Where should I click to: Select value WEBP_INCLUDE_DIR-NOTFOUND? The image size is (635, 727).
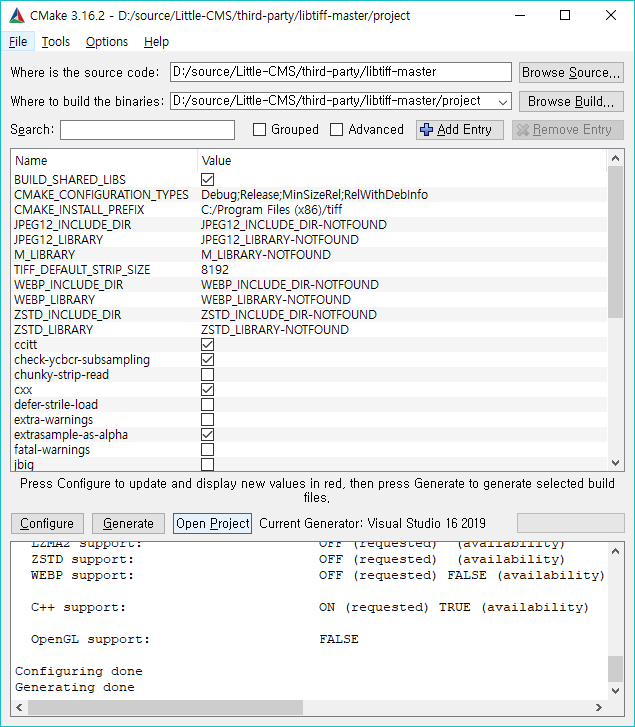click(290, 285)
